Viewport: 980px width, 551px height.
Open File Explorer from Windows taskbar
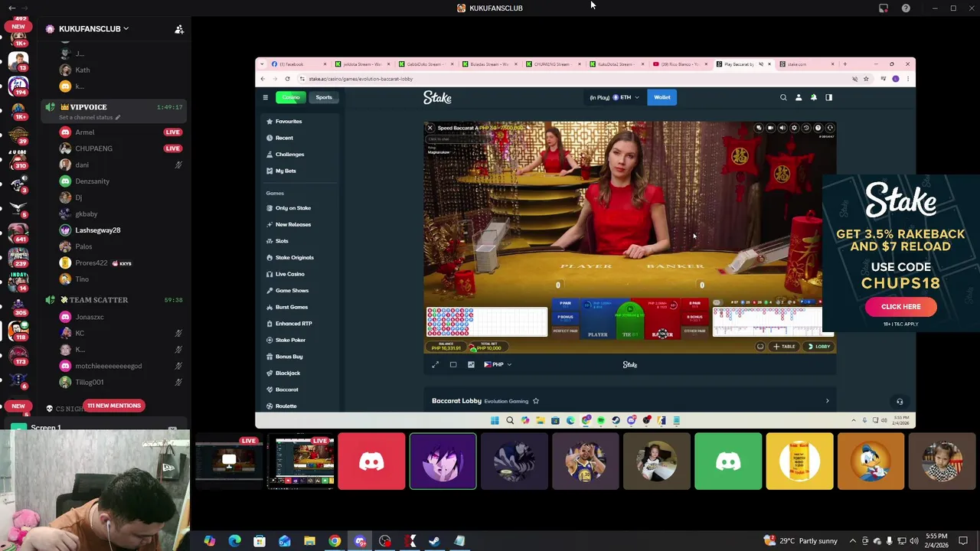(309, 541)
